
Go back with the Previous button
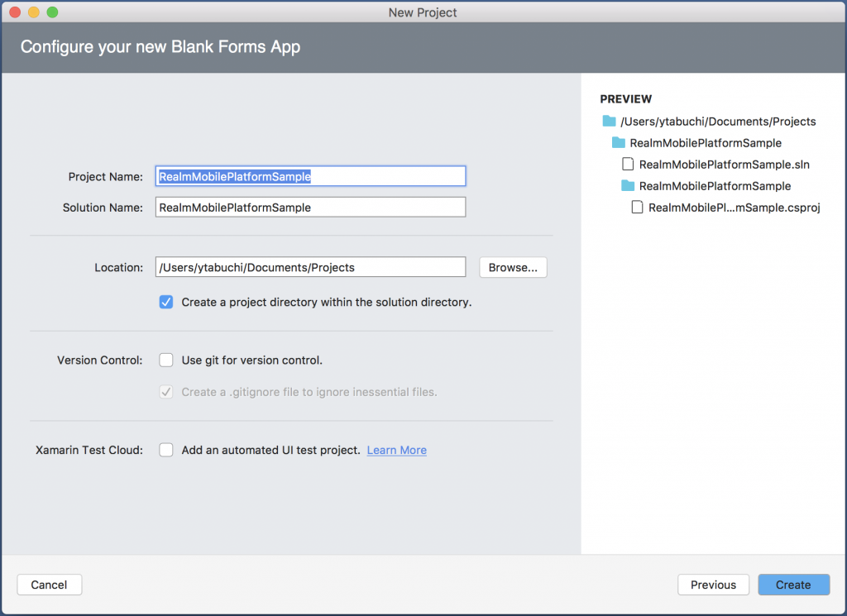pos(714,585)
